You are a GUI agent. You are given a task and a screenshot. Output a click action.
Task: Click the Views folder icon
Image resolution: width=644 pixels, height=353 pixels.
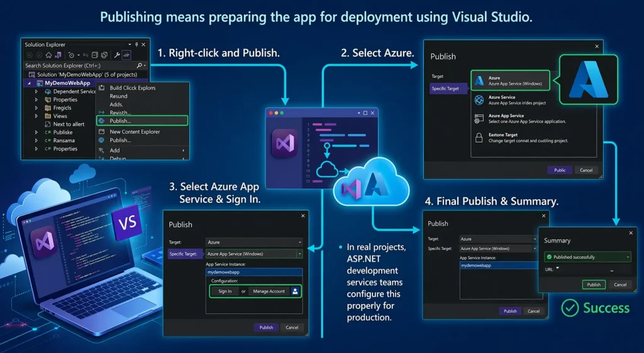coord(48,116)
